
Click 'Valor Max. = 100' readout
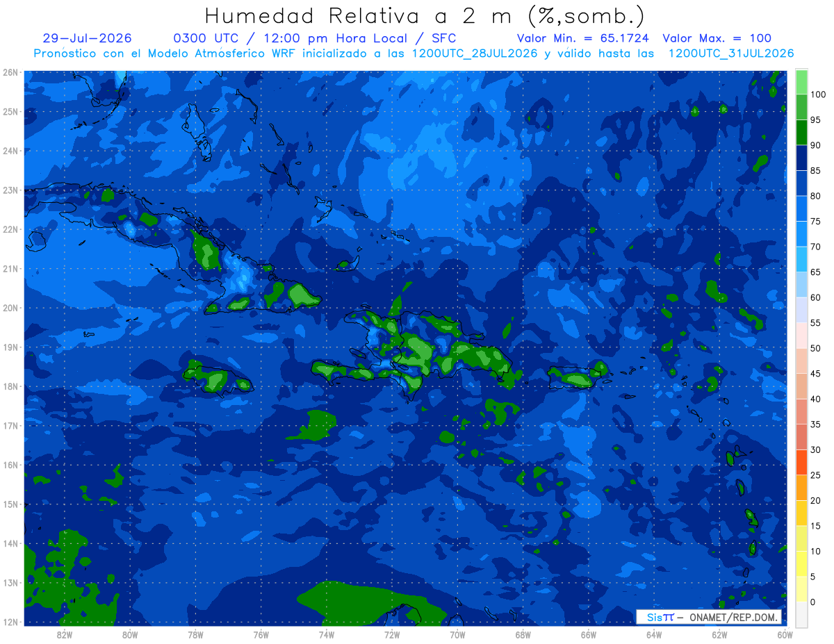[717, 38]
